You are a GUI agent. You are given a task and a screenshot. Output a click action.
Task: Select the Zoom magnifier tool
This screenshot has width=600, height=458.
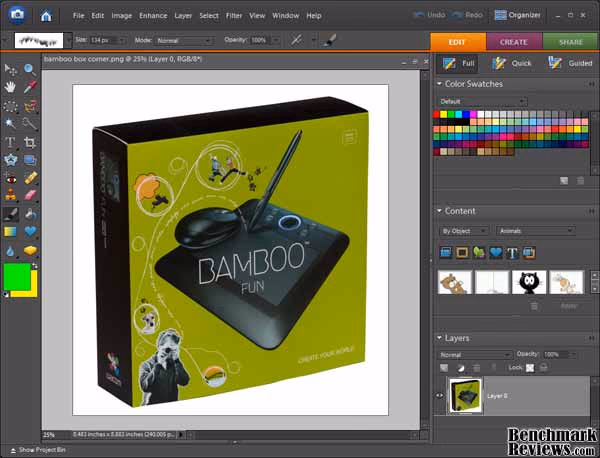(30, 70)
